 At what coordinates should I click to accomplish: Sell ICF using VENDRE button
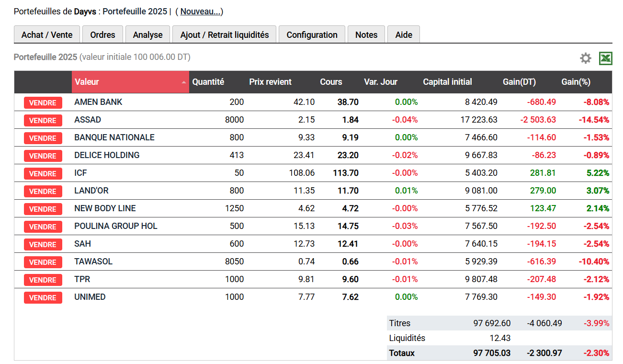[43, 173]
